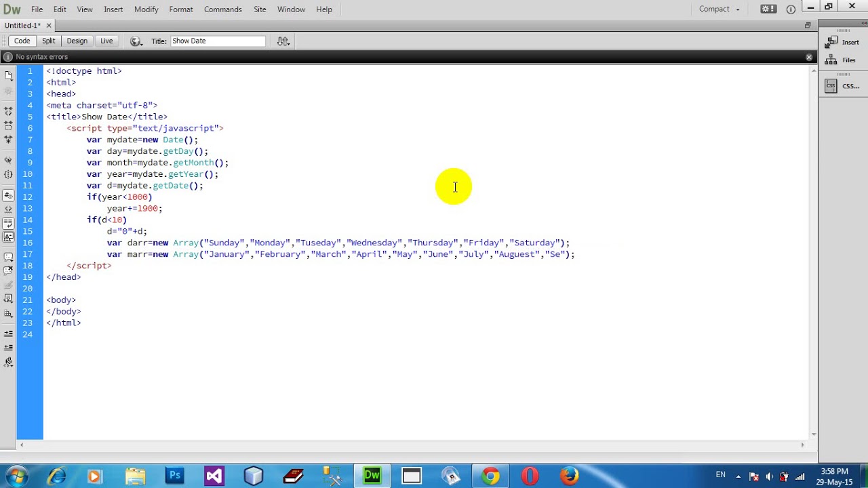The image size is (868, 488).
Task: Close the Untitled-1 document tab
Action: click(x=49, y=26)
